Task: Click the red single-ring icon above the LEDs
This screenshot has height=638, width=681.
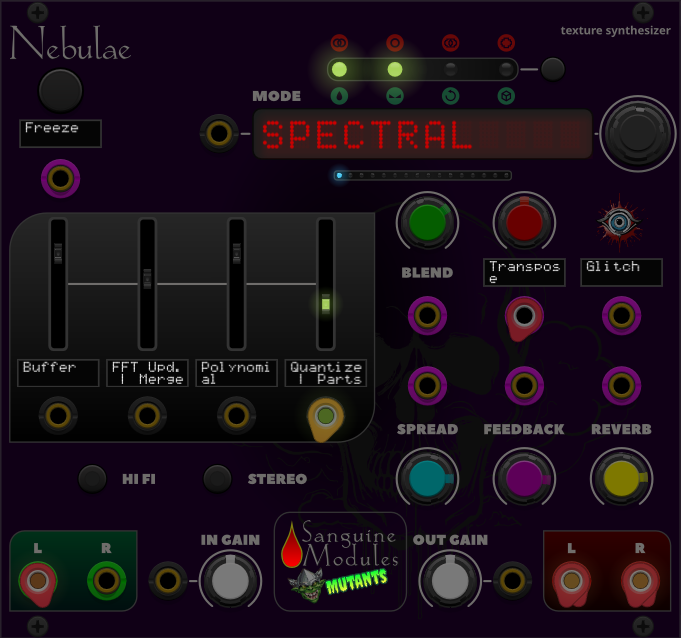Action: (395, 43)
